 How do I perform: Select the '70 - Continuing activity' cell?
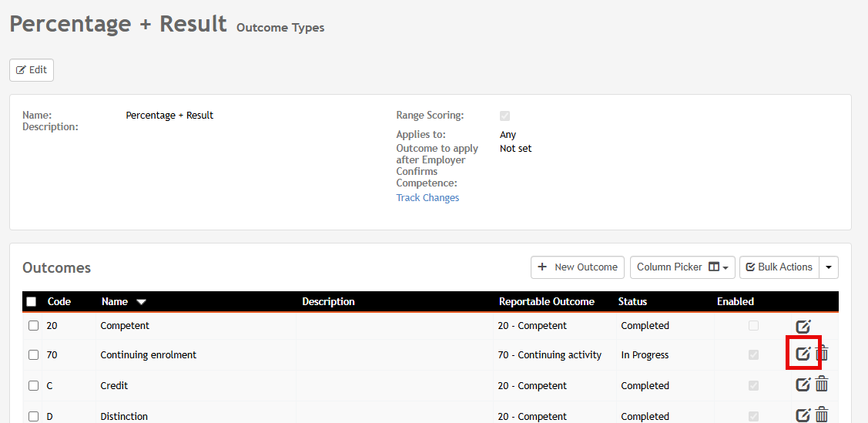click(550, 355)
